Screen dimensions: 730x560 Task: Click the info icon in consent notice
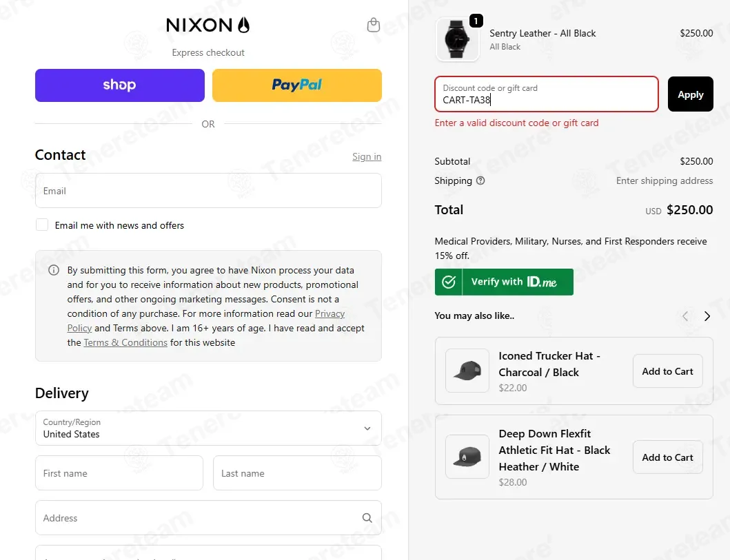(x=54, y=270)
